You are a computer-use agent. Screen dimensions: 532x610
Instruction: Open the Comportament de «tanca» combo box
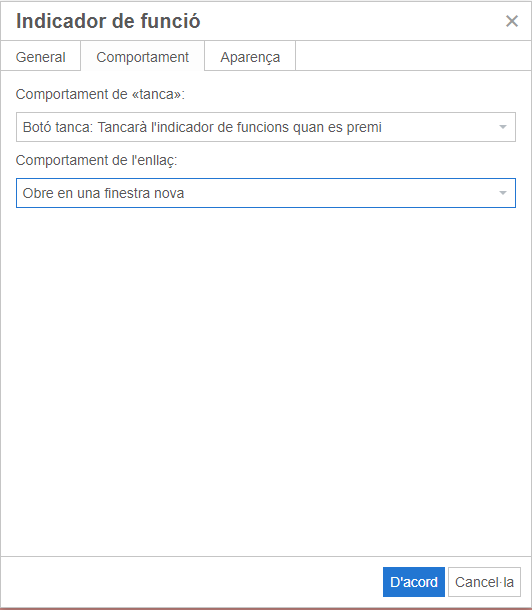(x=266, y=127)
